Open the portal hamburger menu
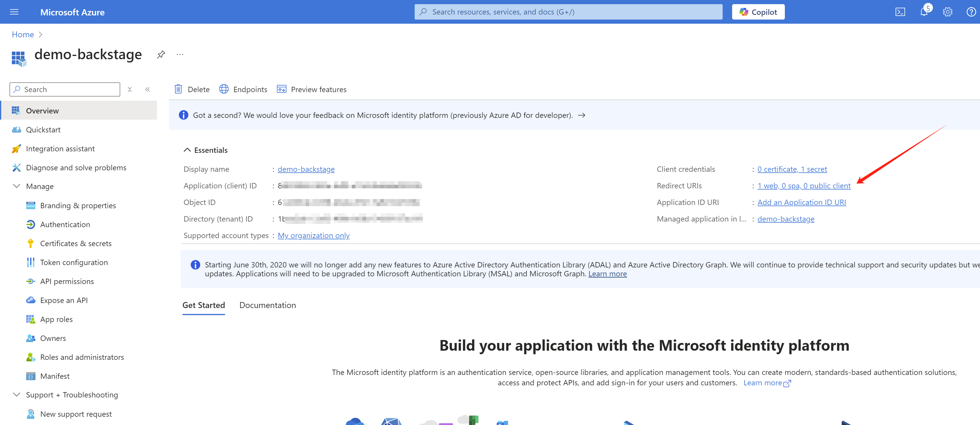This screenshot has height=425, width=980. [x=14, y=12]
